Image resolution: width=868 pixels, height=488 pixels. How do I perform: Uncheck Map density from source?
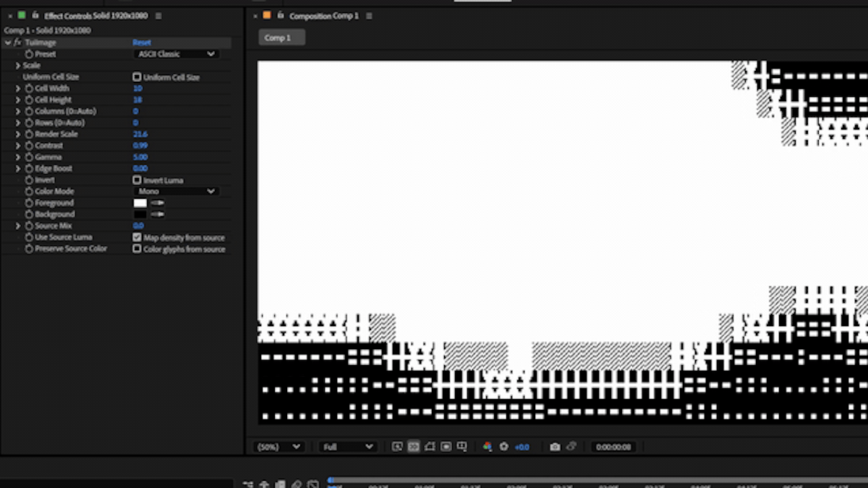(x=137, y=237)
